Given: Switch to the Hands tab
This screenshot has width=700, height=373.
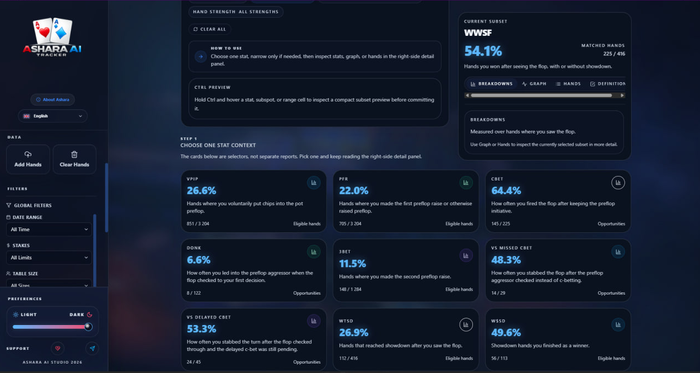Looking at the screenshot, I should point(568,84).
